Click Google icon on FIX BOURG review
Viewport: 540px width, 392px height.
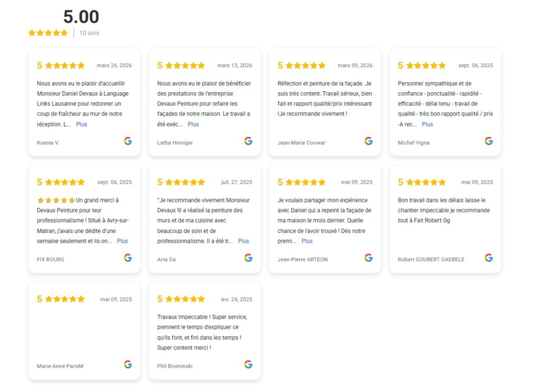coord(128,258)
